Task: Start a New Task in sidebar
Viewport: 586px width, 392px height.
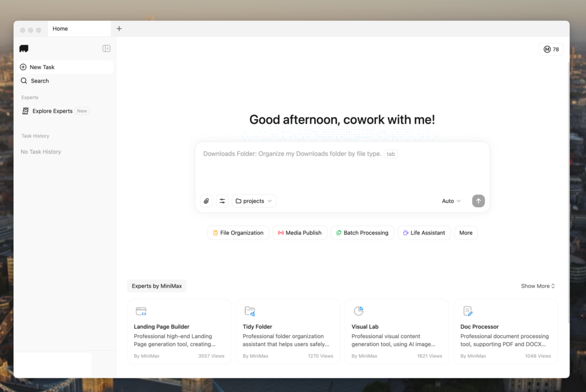Action: click(x=42, y=67)
